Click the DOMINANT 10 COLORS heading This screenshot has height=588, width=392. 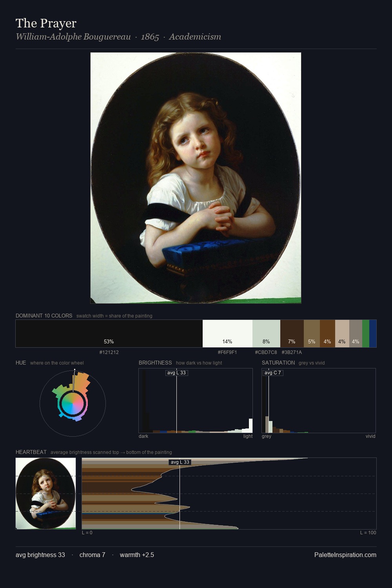tap(44, 316)
